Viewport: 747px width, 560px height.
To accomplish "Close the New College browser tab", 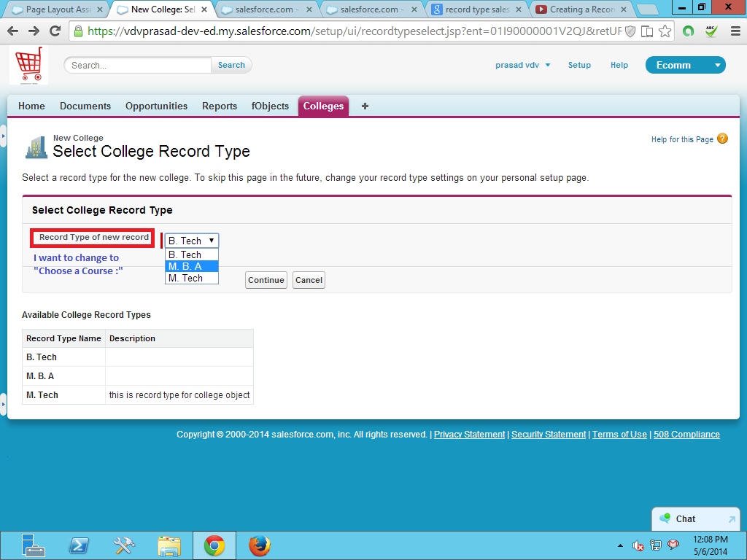I will [x=204, y=9].
